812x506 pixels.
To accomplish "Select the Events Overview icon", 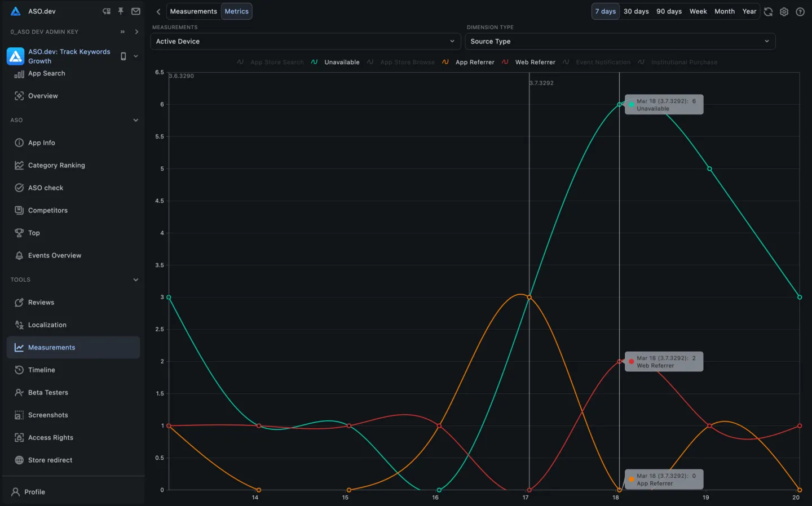I will click(x=19, y=255).
